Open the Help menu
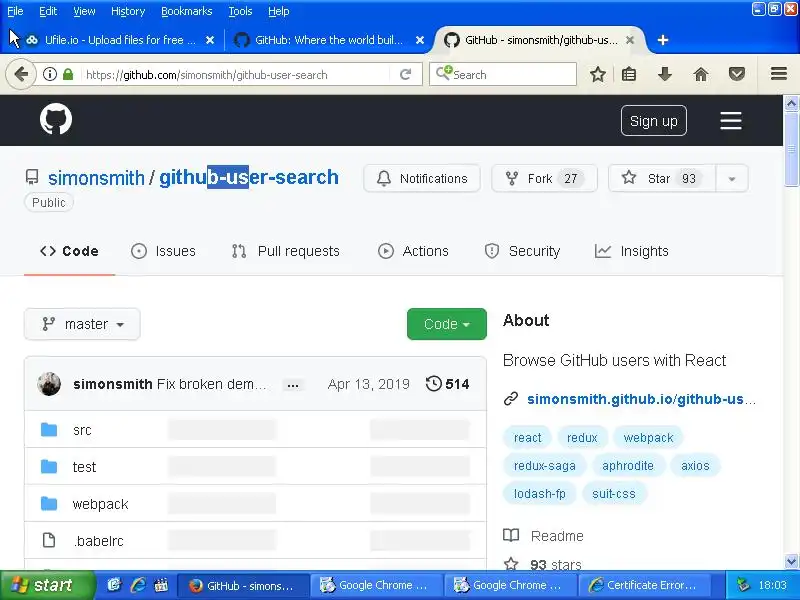The width and height of the screenshot is (800, 600). click(x=279, y=11)
